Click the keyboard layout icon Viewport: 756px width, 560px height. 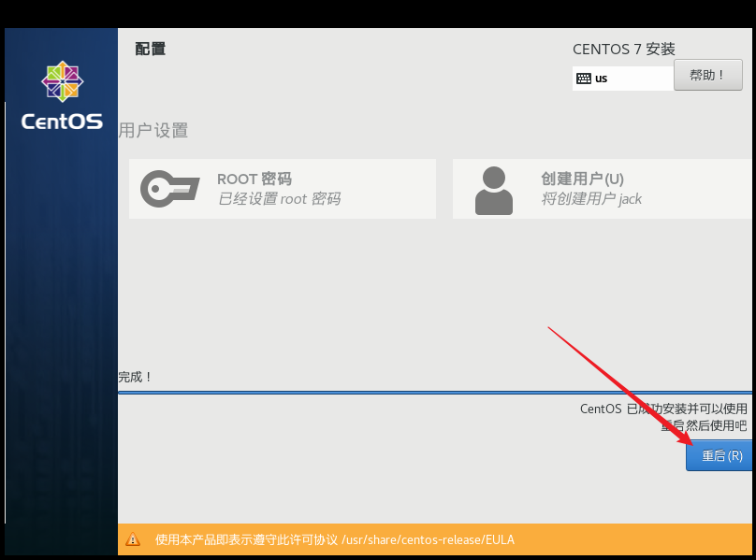[x=584, y=79]
